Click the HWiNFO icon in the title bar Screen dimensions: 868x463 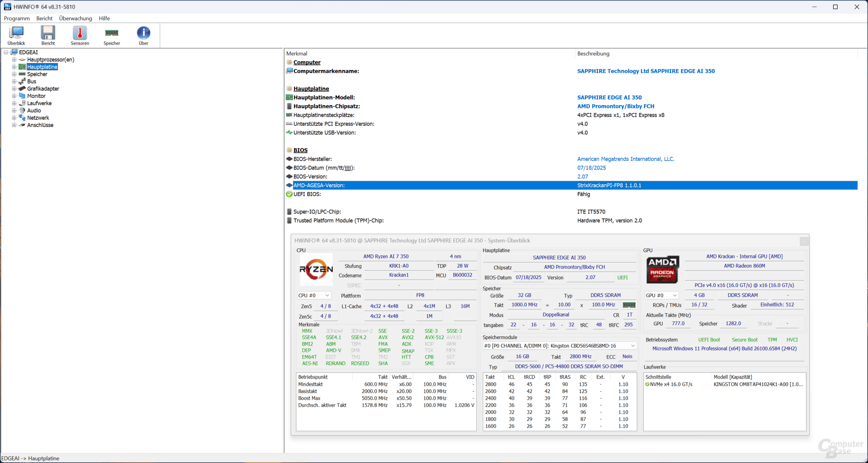7,6
